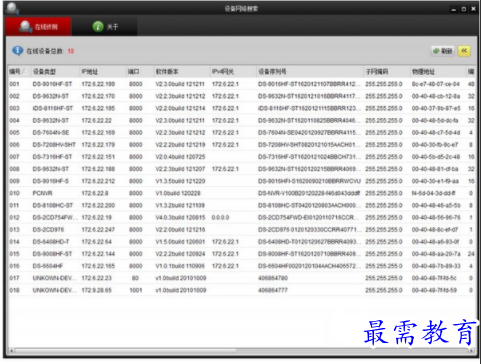Image resolution: width=485 pixels, height=364 pixels.
Task: Select row 001 device DS-9016HF-ST
Action: [x=52, y=84]
